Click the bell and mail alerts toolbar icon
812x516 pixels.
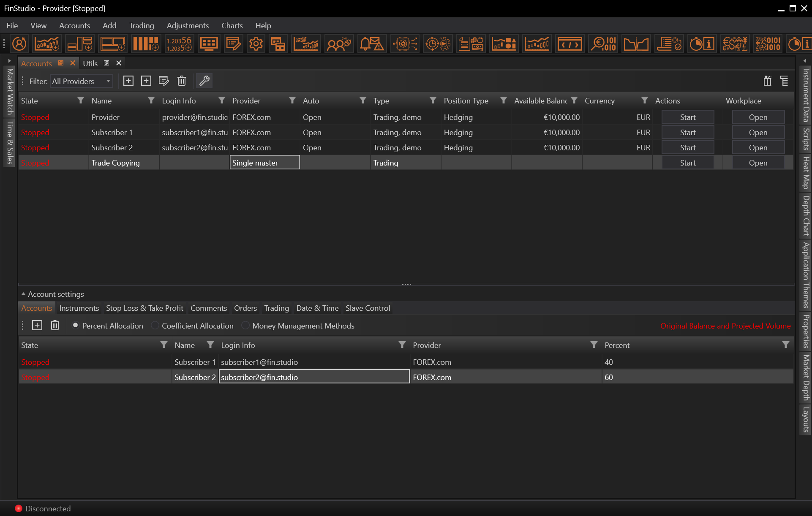372,44
